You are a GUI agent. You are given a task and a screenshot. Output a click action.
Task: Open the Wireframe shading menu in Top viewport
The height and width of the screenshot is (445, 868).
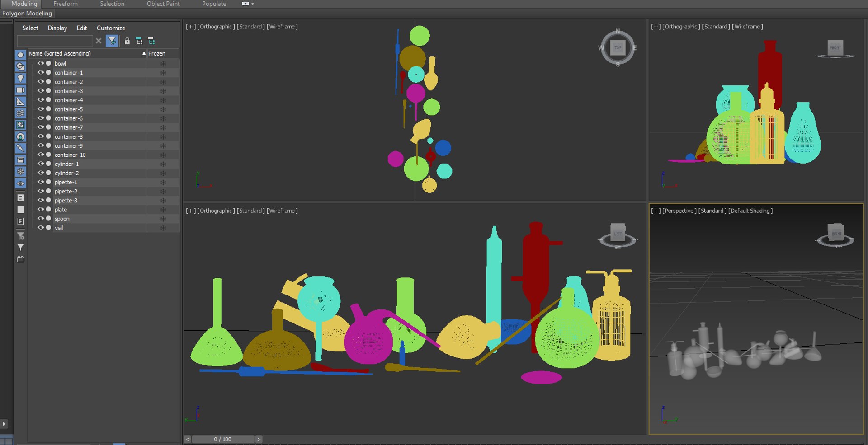[282, 27]
